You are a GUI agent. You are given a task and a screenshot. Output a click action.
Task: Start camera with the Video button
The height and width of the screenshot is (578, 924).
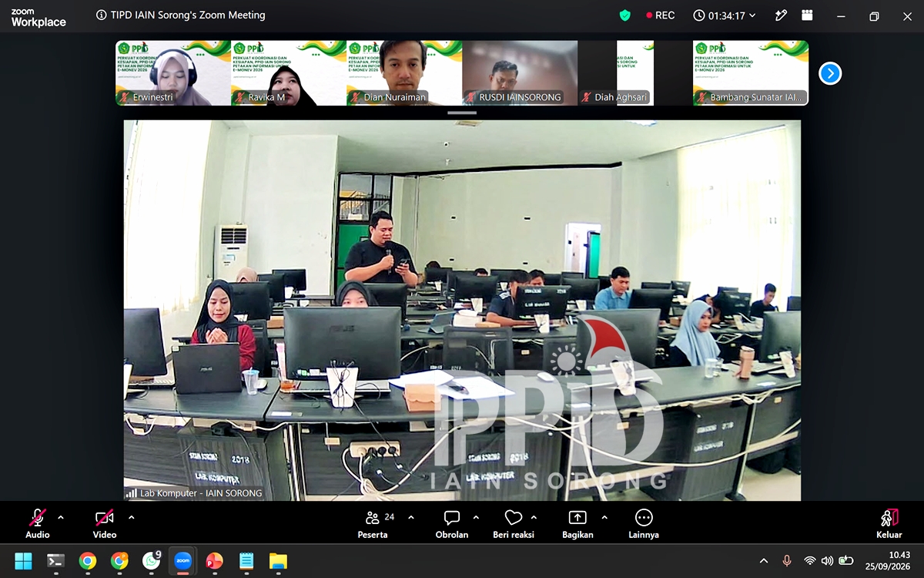(105, 523)
